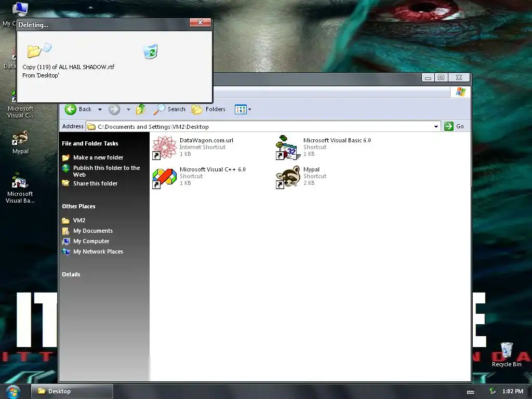Click Share this folder
Screen dimensions: 532x399
click(x=96, y=183)
